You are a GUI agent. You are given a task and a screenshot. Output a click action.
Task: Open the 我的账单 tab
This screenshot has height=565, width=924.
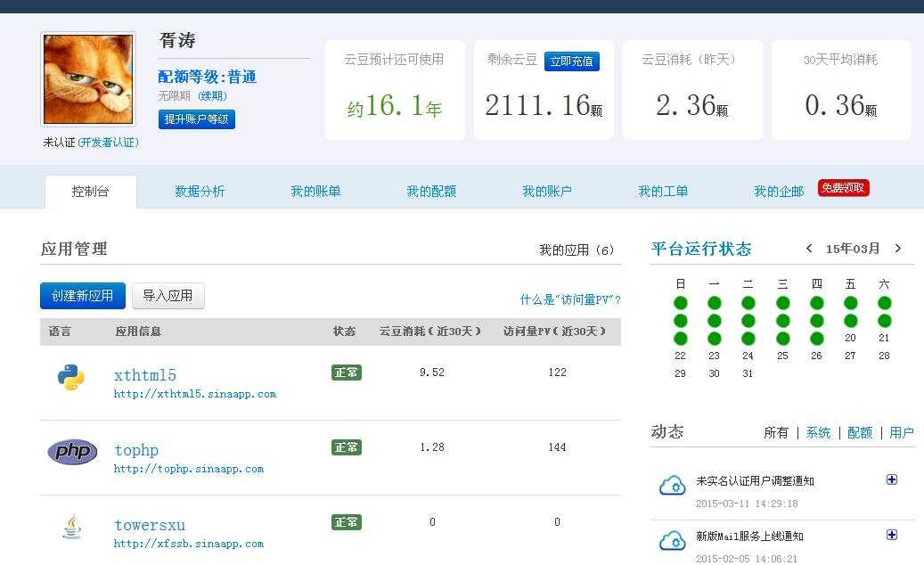[315, 192]
